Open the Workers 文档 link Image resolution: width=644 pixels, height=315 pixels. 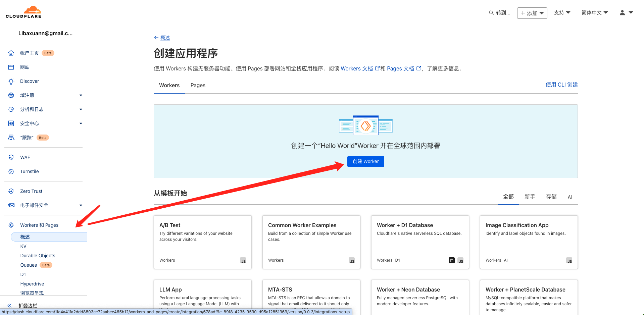tap(356, 68)
